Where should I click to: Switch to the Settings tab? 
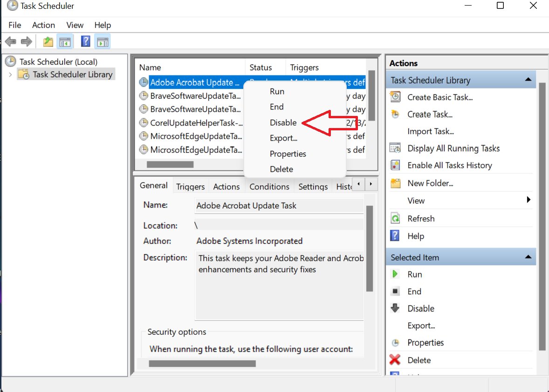click(x=313, y=186)
